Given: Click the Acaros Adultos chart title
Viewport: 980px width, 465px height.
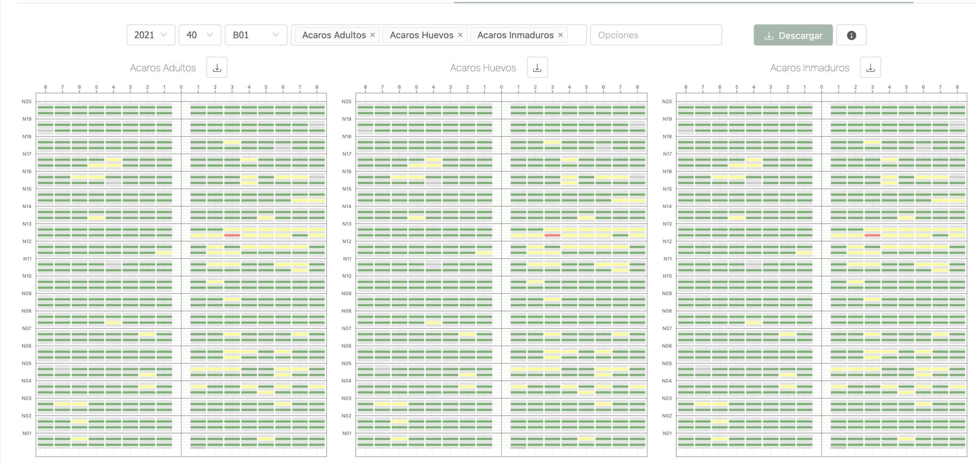Looking at the screenshot, I should click(x=163, y=68).
